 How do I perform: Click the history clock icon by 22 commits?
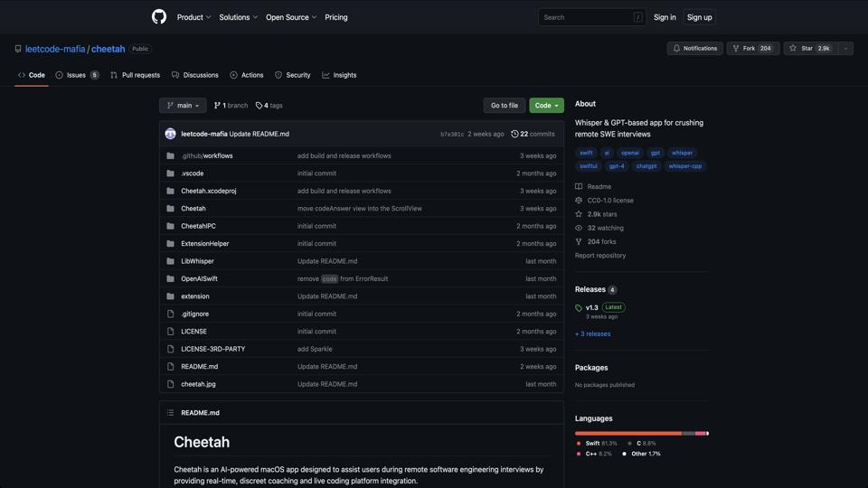click(514, 134)
